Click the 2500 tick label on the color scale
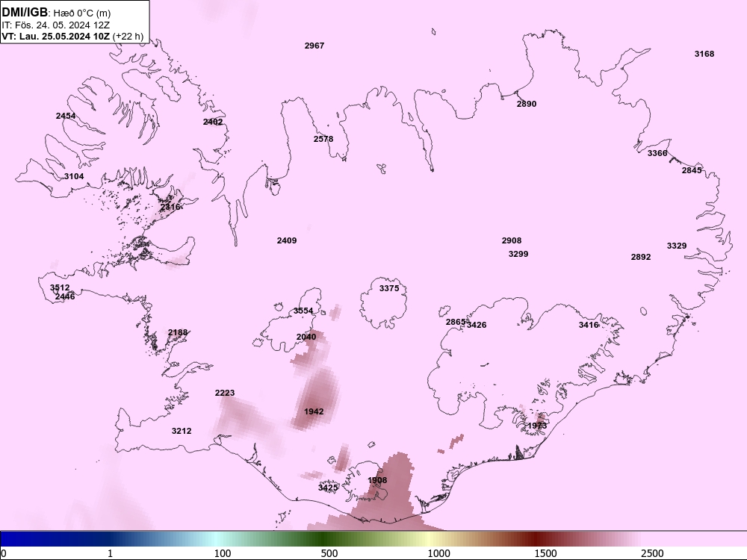747x560 pixels. (x=652, y=553)
